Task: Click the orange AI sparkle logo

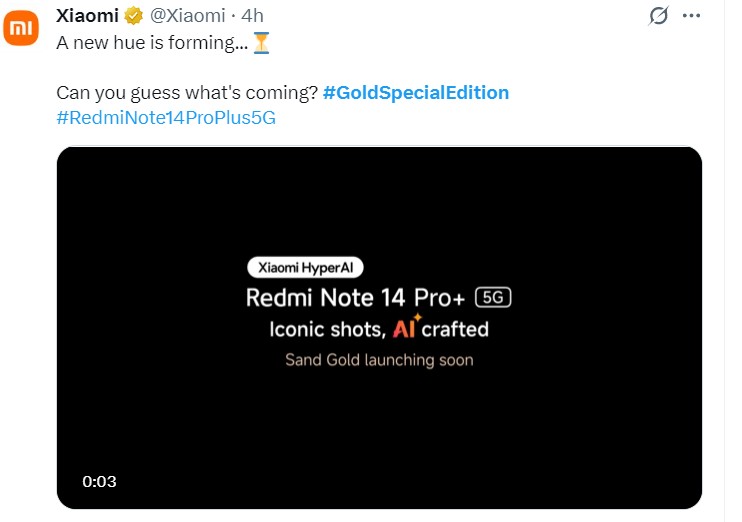Action: pos(405,328)
